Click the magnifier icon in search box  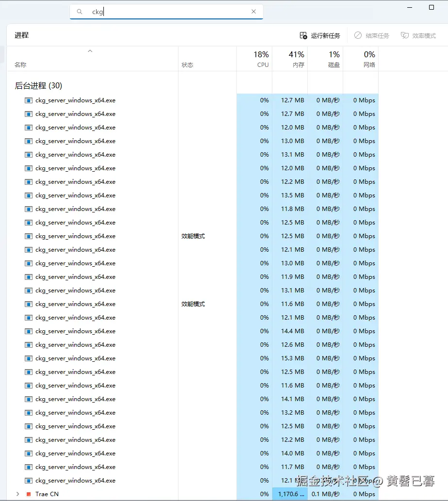coord(79,12)
